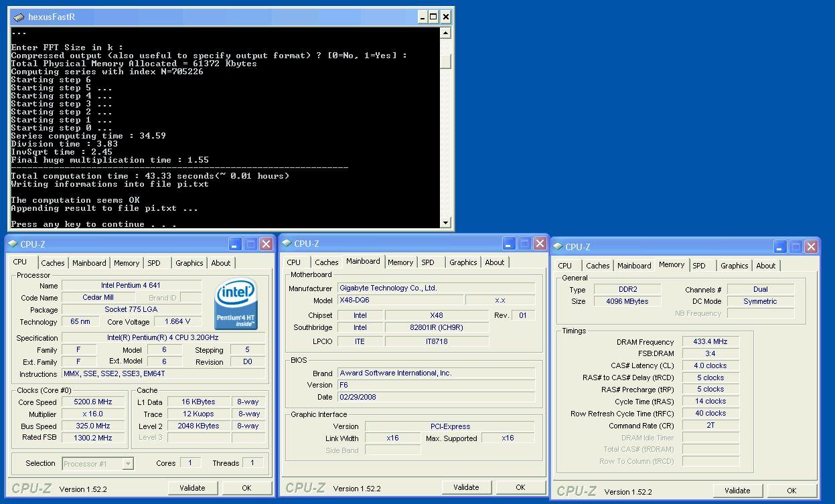This screenshot has width=835, height=504.
Task: Click the Code Name value Cedar Mill
Action: point(98,297)
